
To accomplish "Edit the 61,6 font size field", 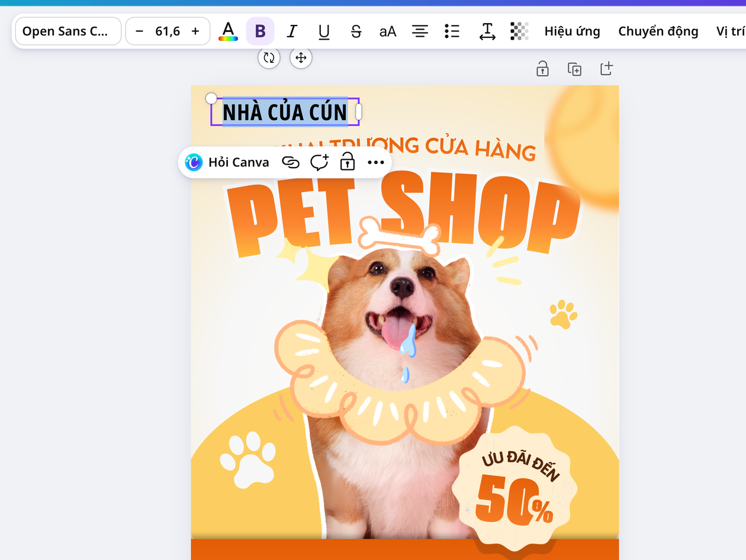I will 168,31.
